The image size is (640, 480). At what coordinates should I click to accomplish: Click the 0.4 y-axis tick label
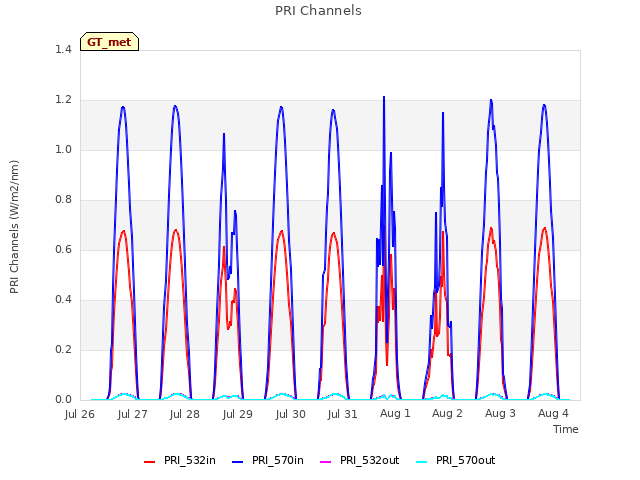[x=63, y=299]
